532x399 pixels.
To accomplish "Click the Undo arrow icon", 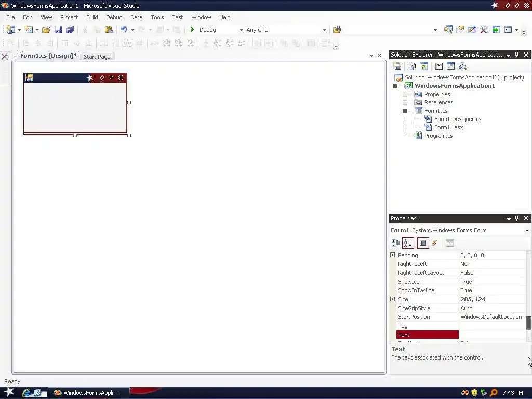I will (x=124, y=30).
